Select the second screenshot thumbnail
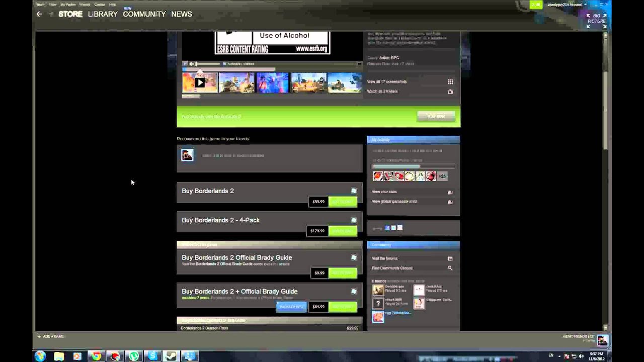This screenshot has width=644, height=362. (236, 83)
